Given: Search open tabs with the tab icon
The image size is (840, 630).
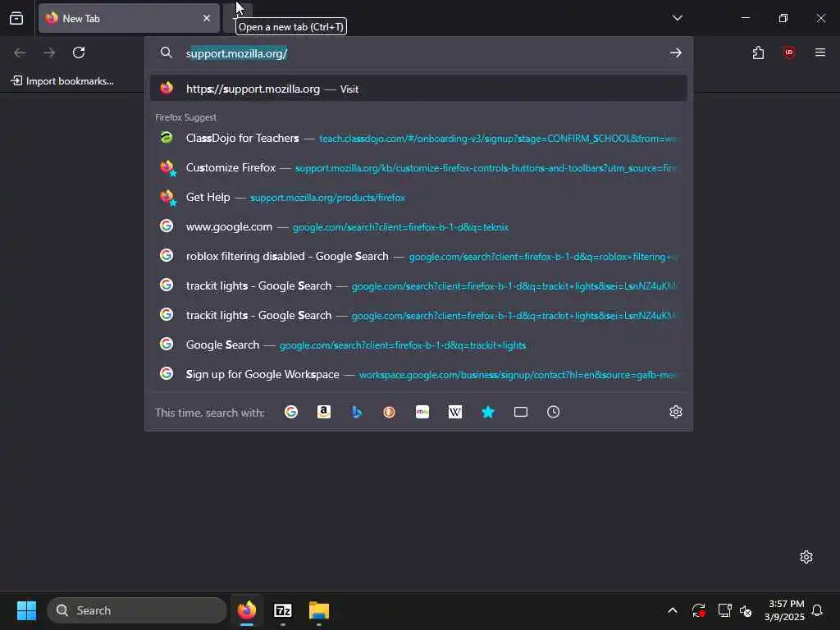Looking at the screenshot, I should (x=521, y=412).
